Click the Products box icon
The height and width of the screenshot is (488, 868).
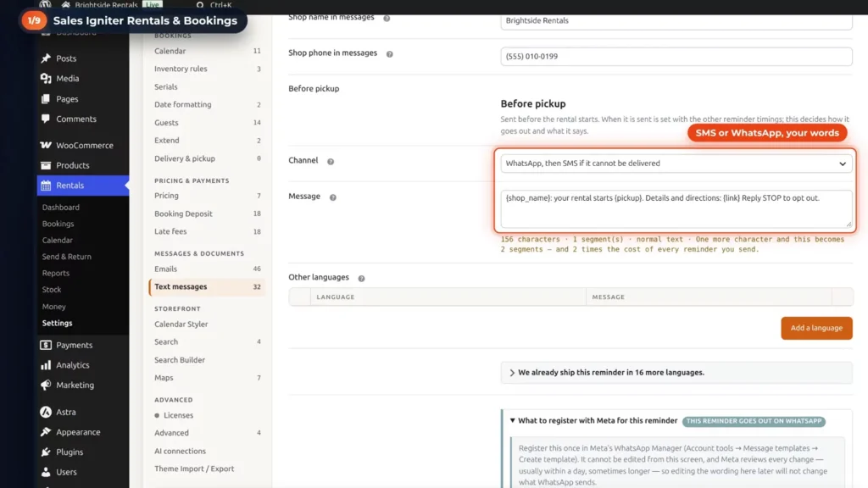(x=46, y=165)
